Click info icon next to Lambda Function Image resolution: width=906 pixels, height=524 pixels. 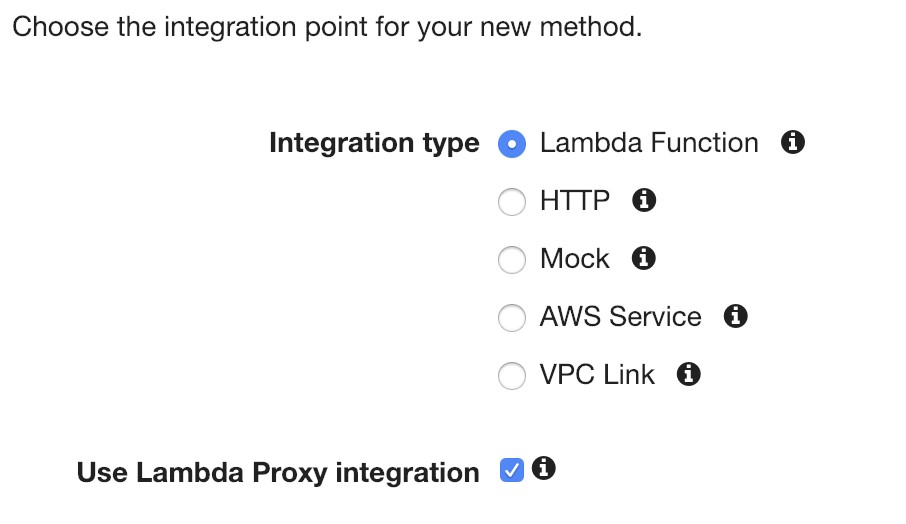pyautogui.click(x=793, y=143)
